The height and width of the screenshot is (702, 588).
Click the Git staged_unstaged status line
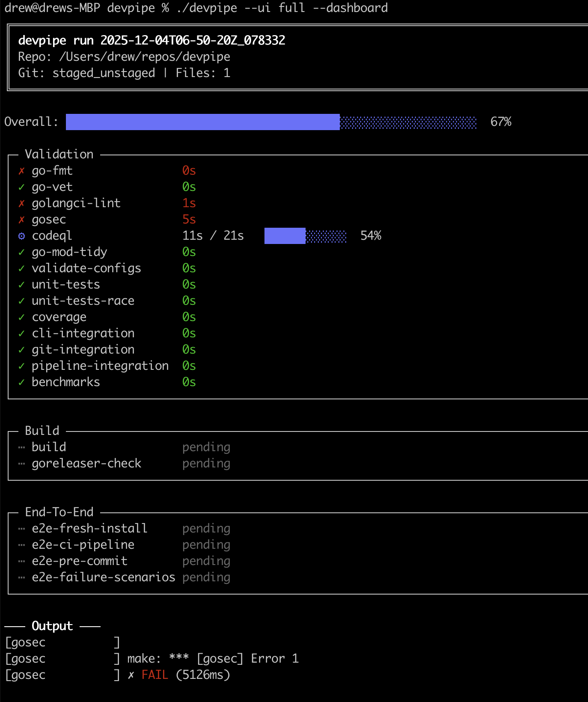coord(124,73)
